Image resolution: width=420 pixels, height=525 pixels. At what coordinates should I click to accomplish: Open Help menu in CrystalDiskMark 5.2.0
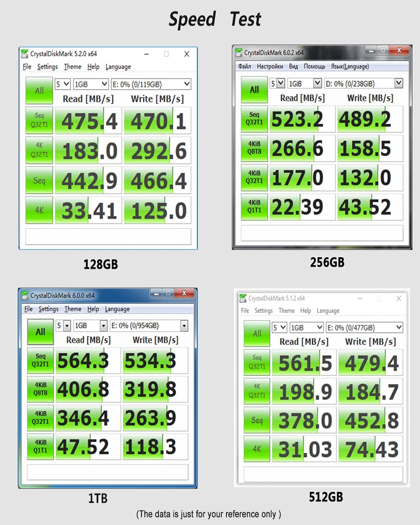[x=93, y=67]
